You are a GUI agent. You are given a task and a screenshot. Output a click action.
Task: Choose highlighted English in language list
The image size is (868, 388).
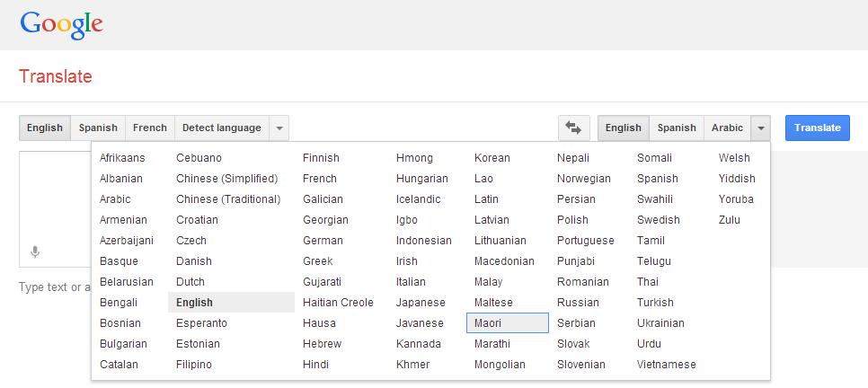232,303
